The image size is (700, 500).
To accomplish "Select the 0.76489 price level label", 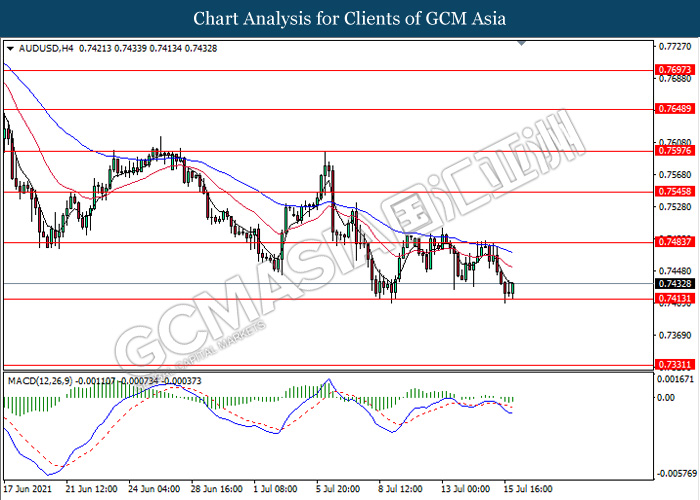I will pyautogui.click(x=675, y=108).
